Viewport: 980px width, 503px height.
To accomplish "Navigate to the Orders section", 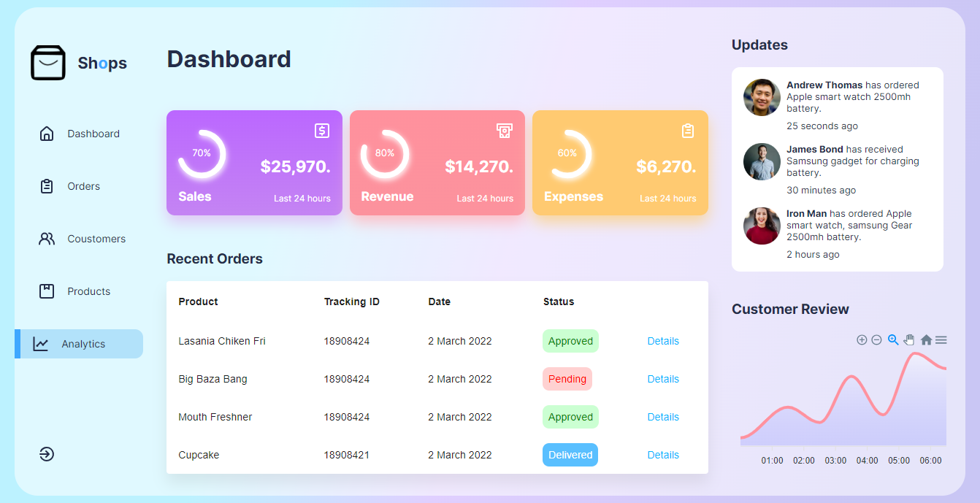I will pos(83,186).
